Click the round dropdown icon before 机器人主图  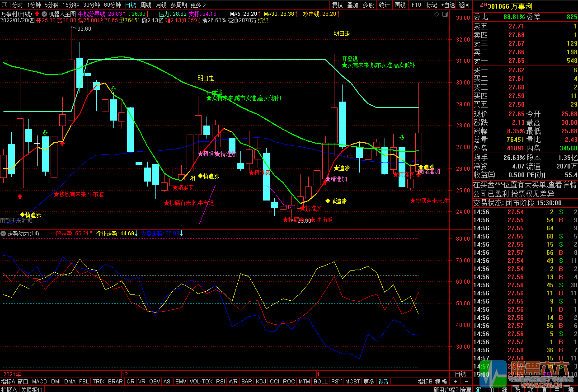click(43, 14)
